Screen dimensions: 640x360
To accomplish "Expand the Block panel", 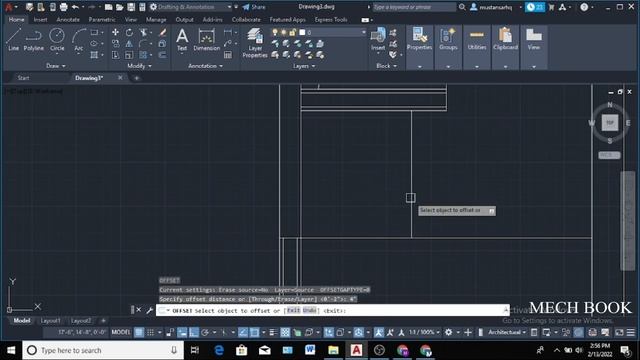I will tap(386, 66).
